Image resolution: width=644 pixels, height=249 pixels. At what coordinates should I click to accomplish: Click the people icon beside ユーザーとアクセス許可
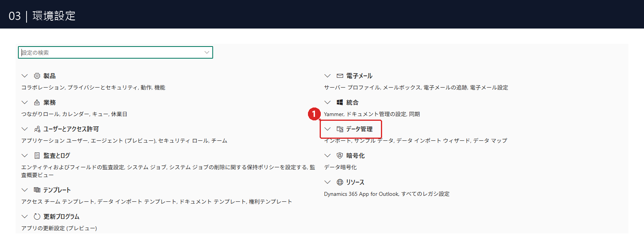(37, 129)
